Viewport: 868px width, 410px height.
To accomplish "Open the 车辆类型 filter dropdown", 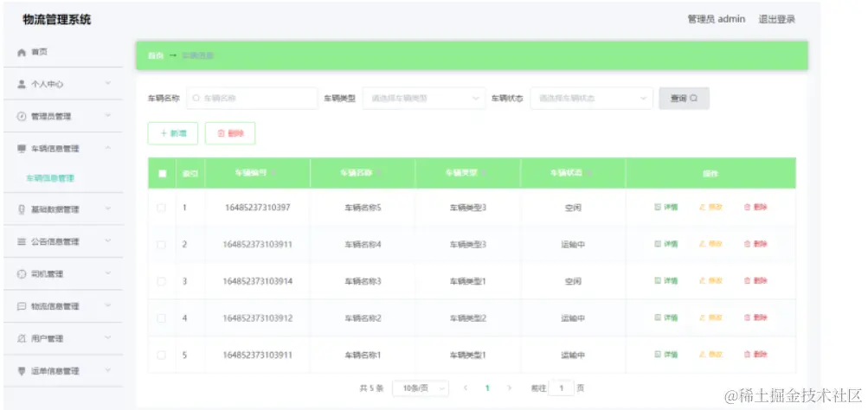I will tap(423, 99).
